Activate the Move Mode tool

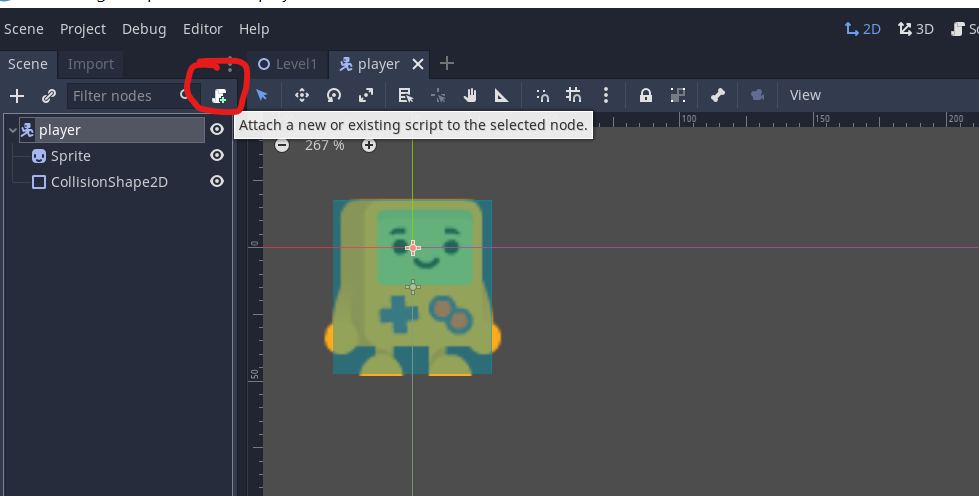[x=302, y=95]
